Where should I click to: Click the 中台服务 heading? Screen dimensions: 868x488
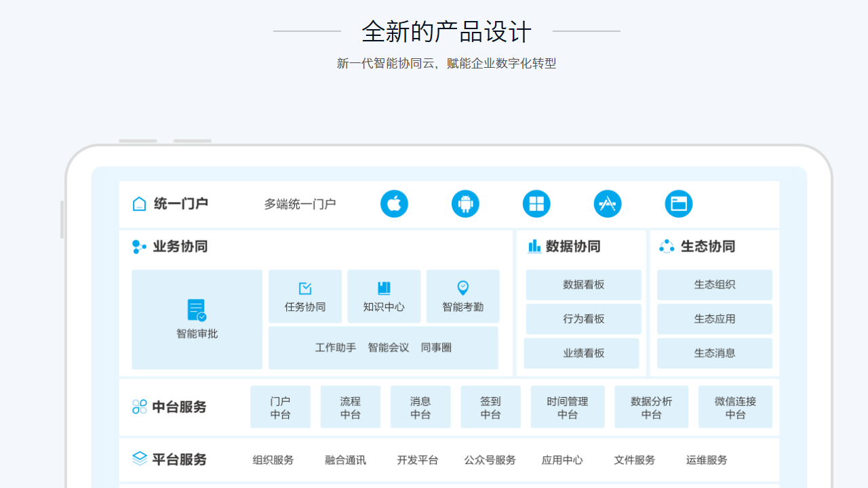point(180,407)
